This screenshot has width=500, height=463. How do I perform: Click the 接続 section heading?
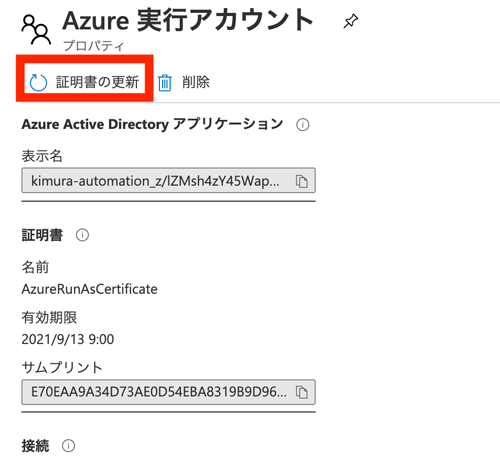[35, 446]
